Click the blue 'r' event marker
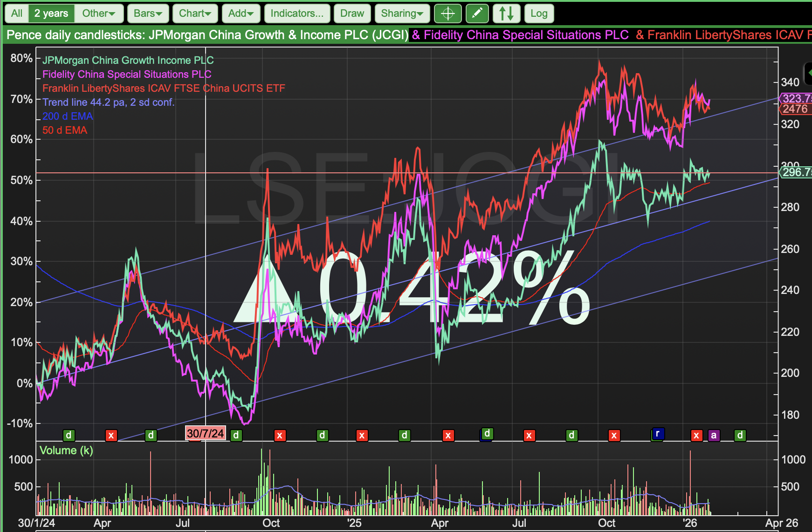The width and height of the screenshot is (812, 532). point(658,434)
